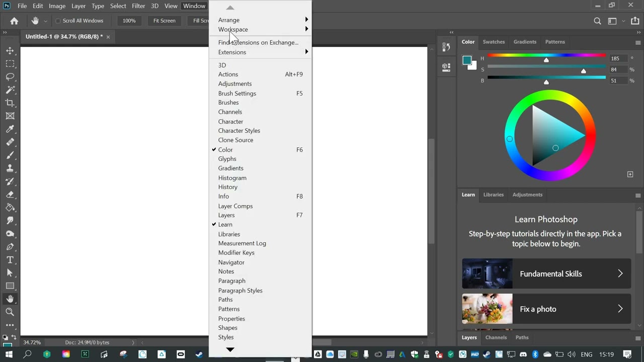Viewport: 644px width, 362px height.
Task: Select the Pen tool
Action: pyautogui.click(x=10, y=247)
